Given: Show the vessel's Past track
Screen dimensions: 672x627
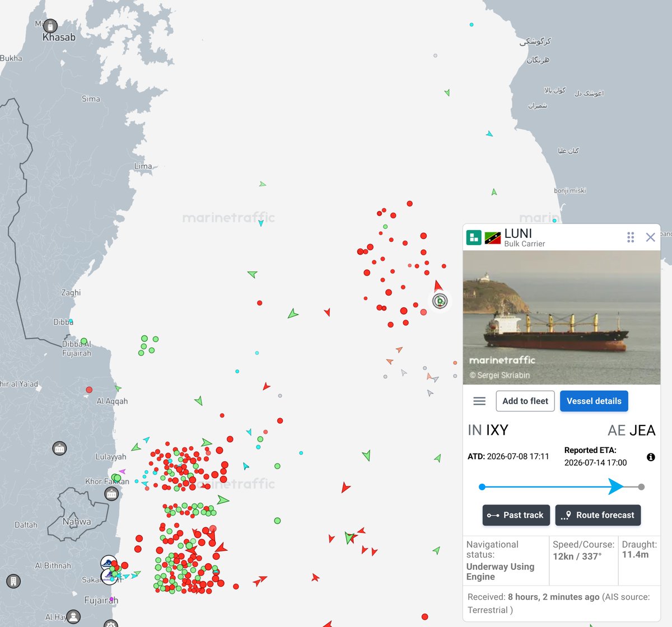Looking at the screenshot, I should click(x=516, y=515).
